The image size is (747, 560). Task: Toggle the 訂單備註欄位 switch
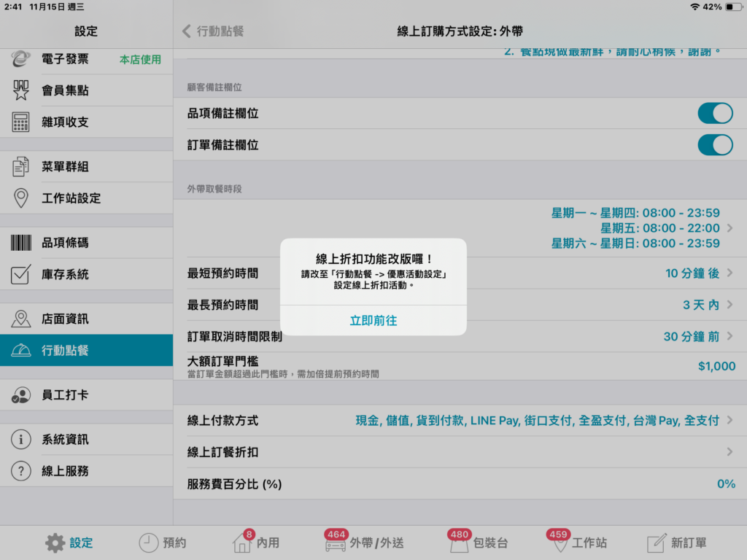click(715, 145)
